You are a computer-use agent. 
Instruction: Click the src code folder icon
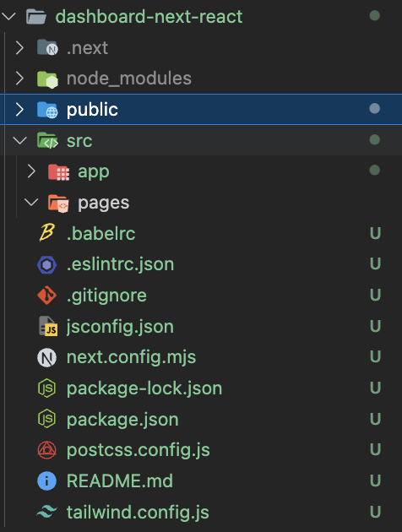(47, 140)
